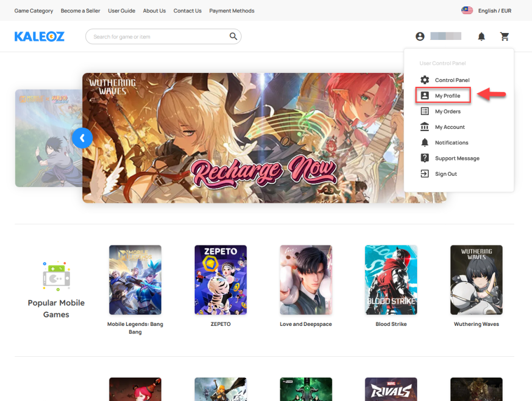Open the notifications bell in header
The height and width of the screenshot is (401, 532).
click(481, 36)
